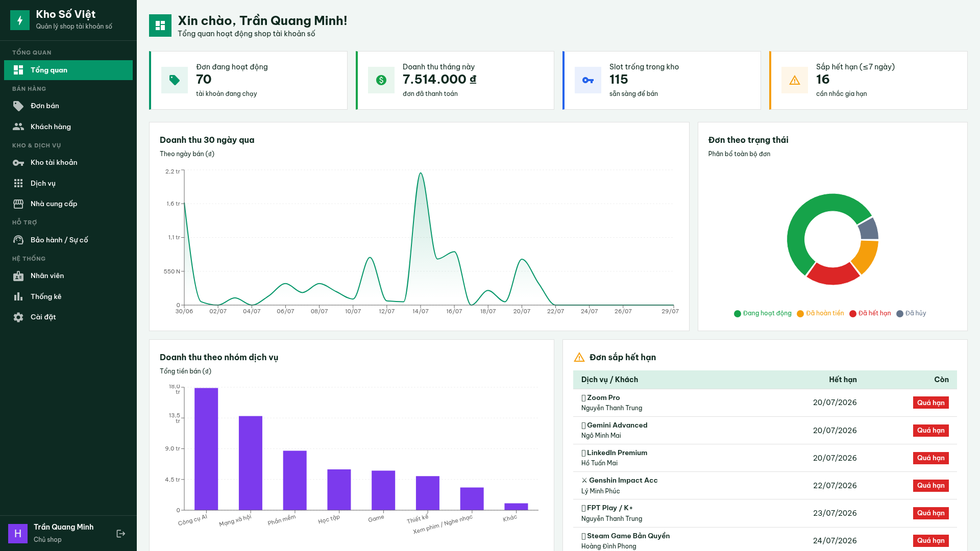Click Quá hạn badge for Zoom Pro
Image resolution: width=980 pixels, height=551 pixels.
coord(930,403)
